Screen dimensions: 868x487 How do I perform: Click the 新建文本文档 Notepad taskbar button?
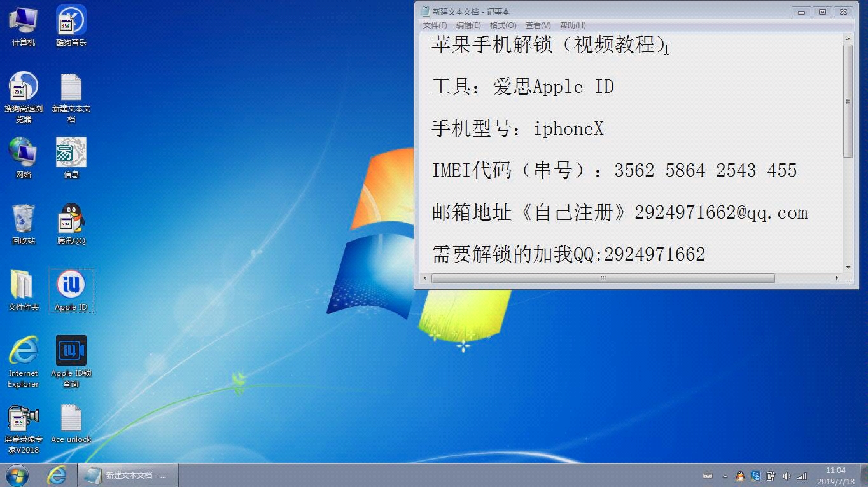pyautogui.click(x=128, y=475)
